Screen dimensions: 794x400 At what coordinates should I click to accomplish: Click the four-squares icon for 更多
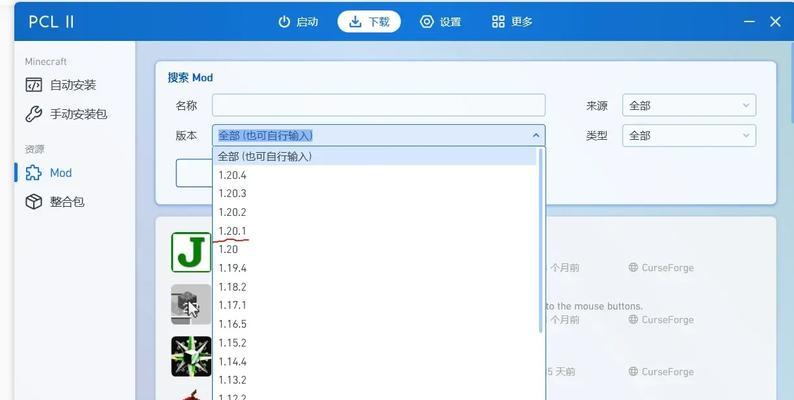coord(498,22)
